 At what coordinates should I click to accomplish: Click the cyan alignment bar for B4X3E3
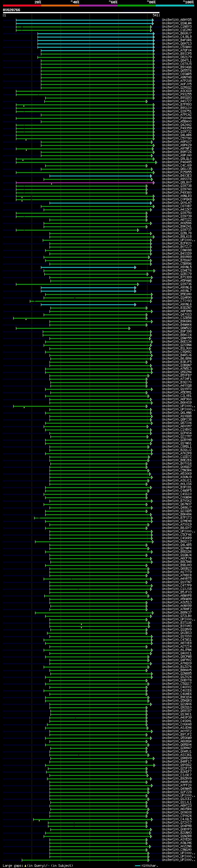coord(101,176)
